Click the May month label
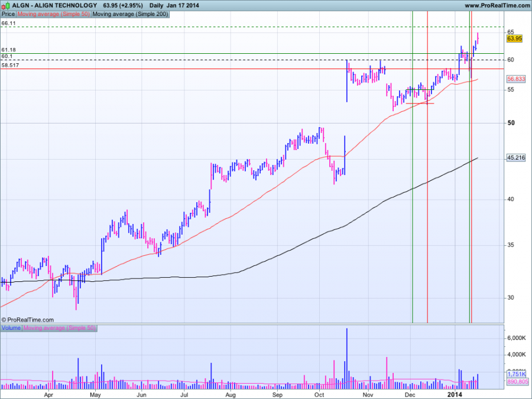Image resolution: width=532 pixels, height=399 pixels. pyautogui.click(x=95, y=395)
